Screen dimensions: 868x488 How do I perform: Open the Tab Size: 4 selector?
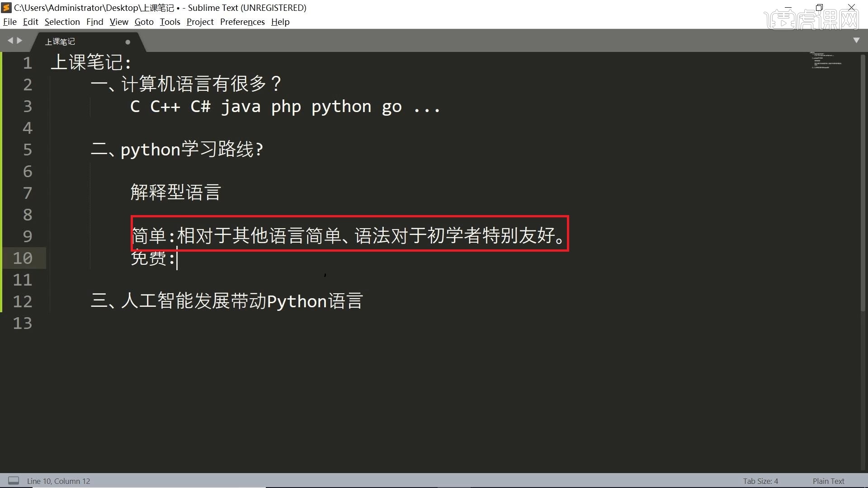[x=760, y=481]
